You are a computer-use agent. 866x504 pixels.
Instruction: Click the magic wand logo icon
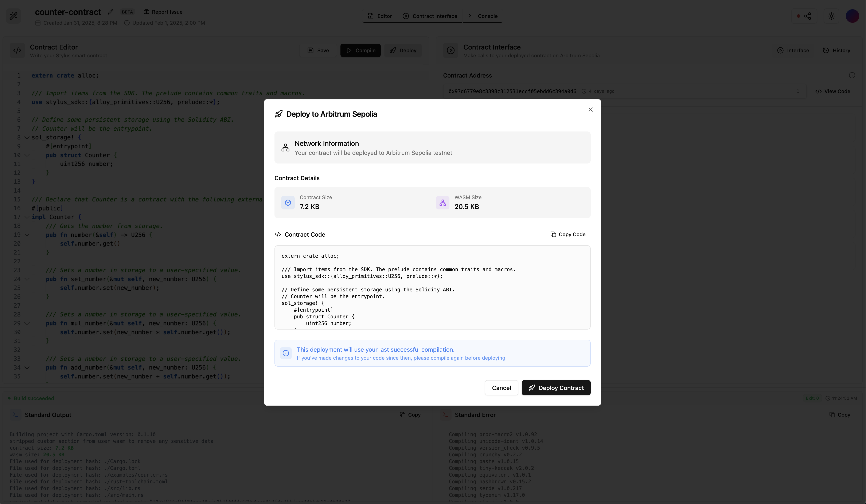13,16
